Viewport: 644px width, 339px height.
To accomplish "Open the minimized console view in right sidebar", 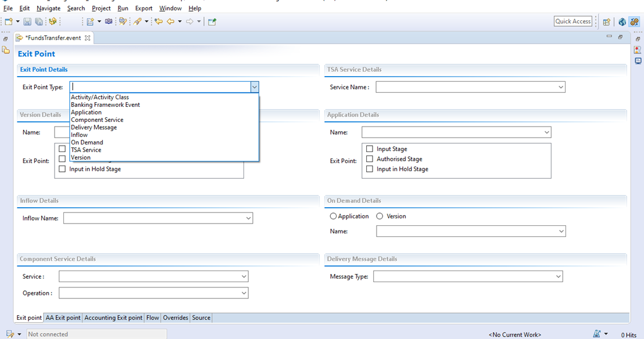I will tap(638, 61).
